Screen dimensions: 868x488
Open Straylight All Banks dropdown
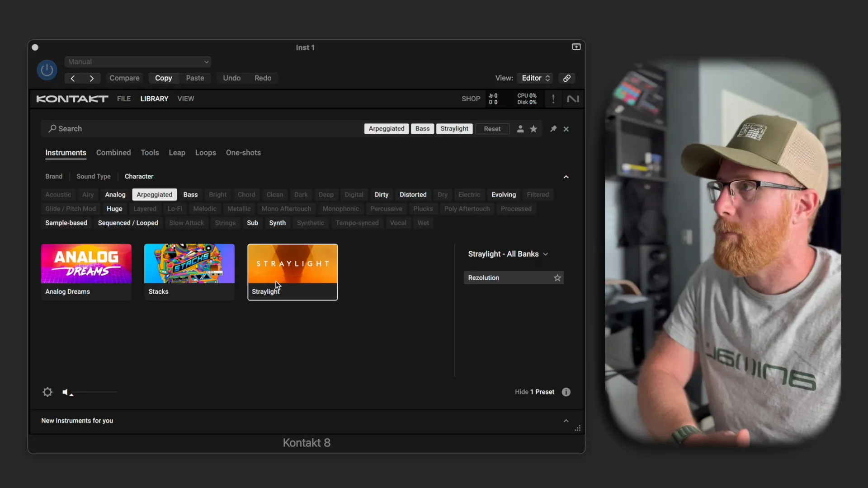click(508, 254)
